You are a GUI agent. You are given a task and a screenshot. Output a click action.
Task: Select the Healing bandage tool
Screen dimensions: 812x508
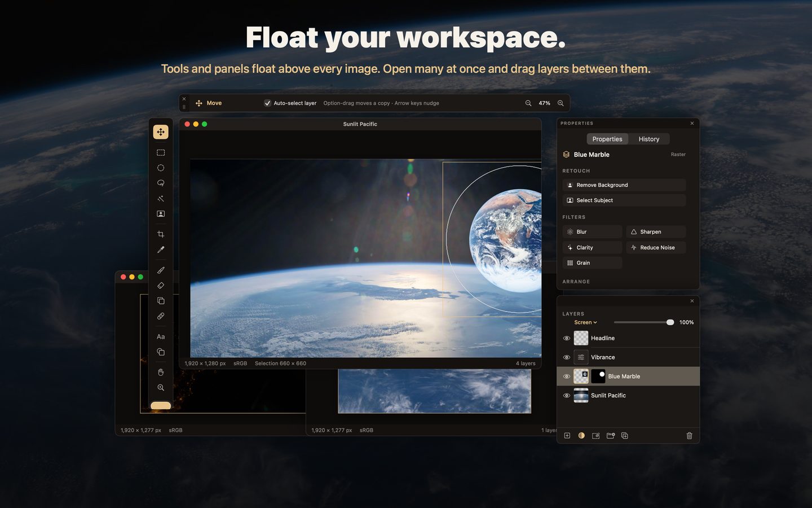[x=161, y=316]
